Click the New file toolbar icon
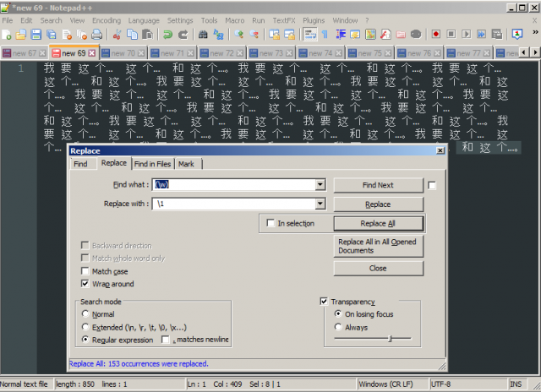 tap(7, 35)
